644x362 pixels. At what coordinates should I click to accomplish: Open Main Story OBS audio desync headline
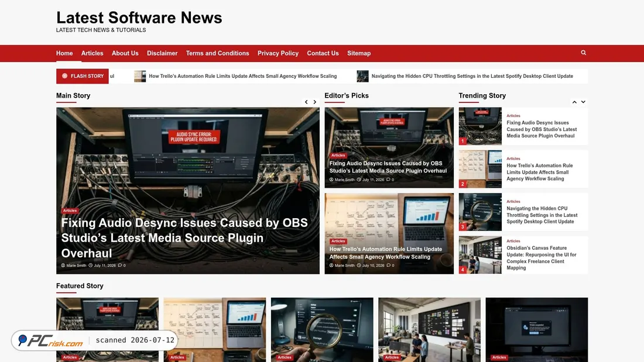coord(184,238)
